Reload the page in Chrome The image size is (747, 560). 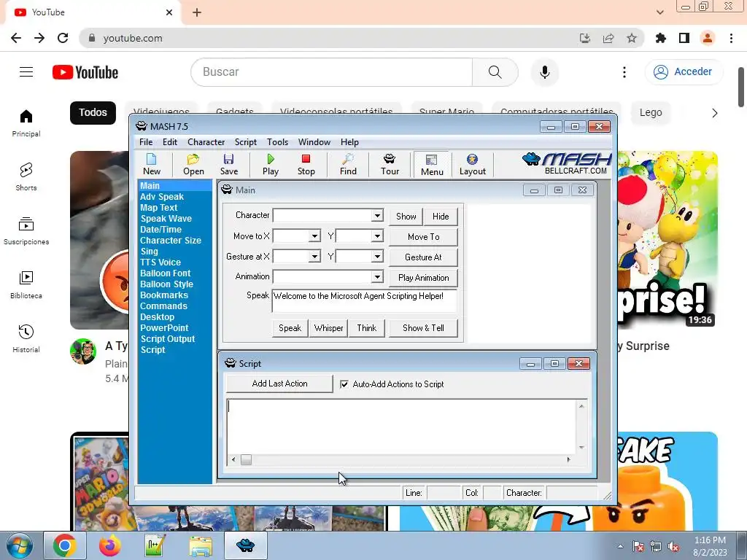coord(63,38)
